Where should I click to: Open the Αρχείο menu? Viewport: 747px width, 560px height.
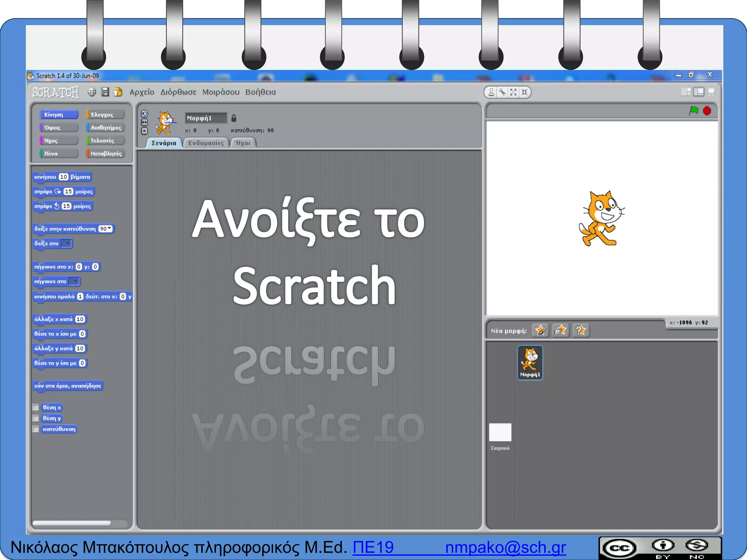click(142, 92)
